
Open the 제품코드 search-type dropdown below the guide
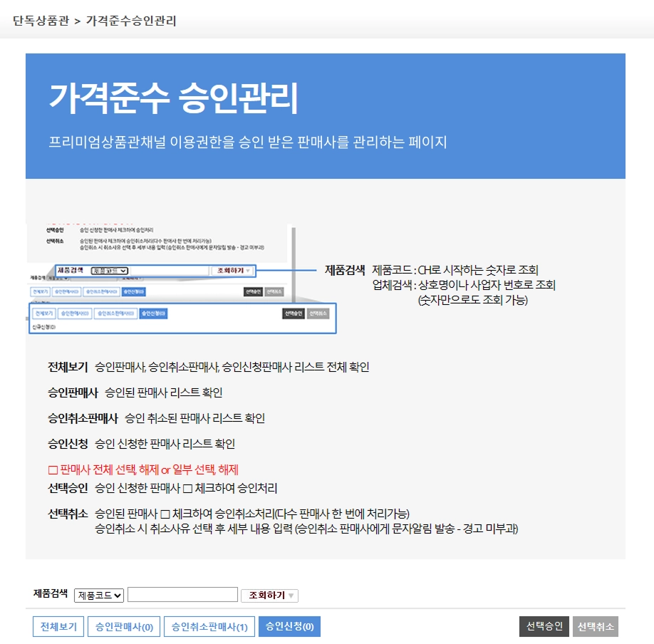click(99, 595)
